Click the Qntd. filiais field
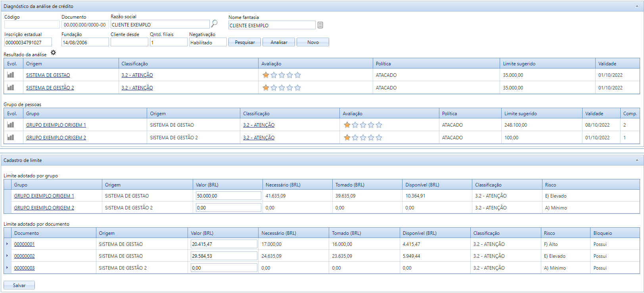 (169, 42)
